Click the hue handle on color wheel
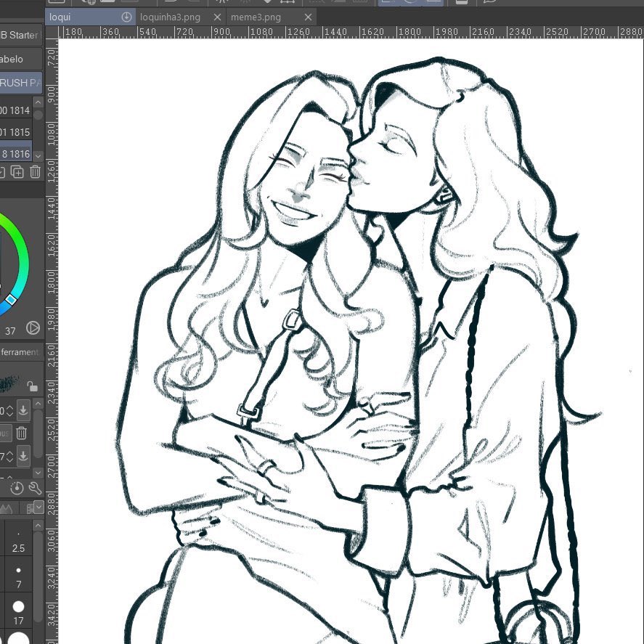Image resolution: width=644 pixels, height=644 pixels. click(11, 301)
